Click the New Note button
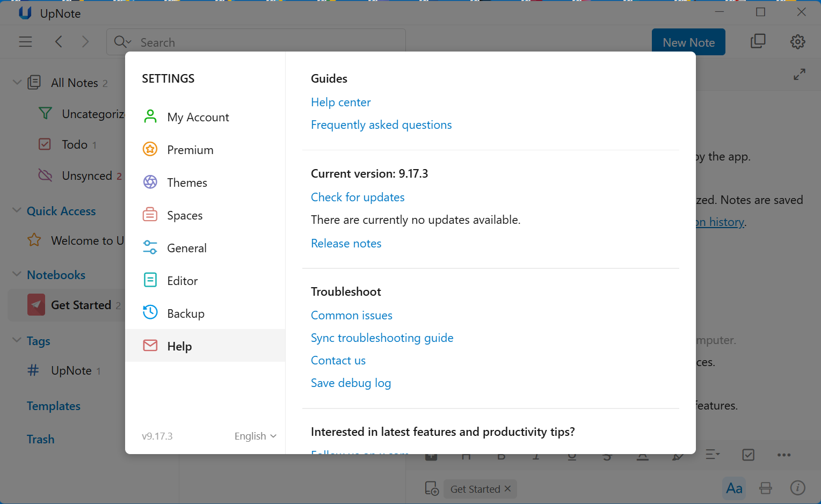Screen dimensions: 821x504 pyautogui.click(x=688, y=42)
